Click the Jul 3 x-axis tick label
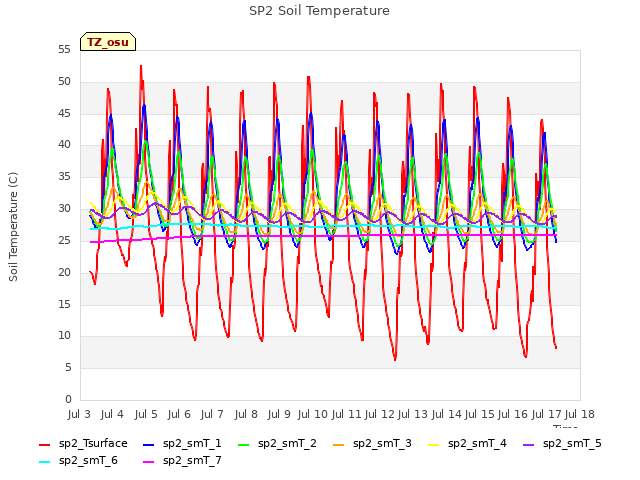 (x=79, y=414)
